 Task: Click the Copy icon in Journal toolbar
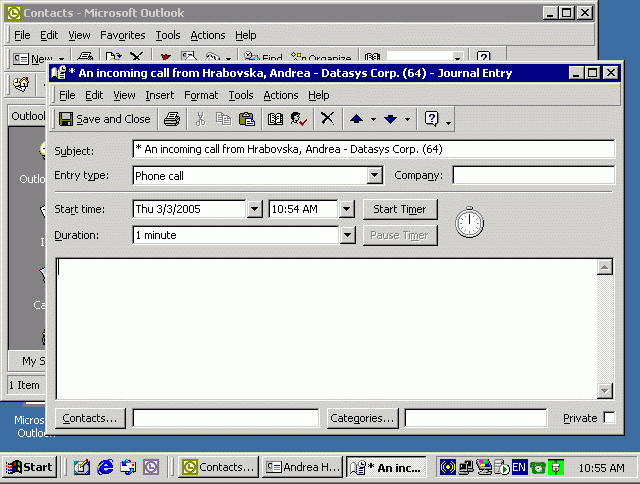(223, 119)
